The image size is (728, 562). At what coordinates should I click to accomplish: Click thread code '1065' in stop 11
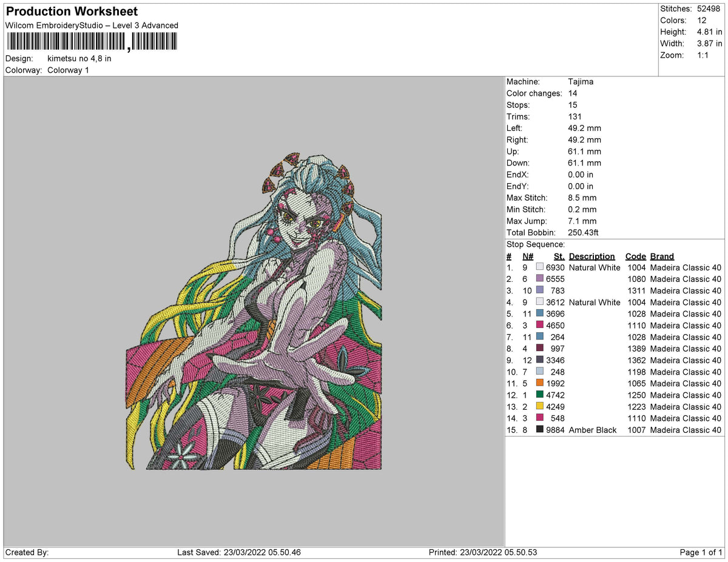click(x=636, y=383)
